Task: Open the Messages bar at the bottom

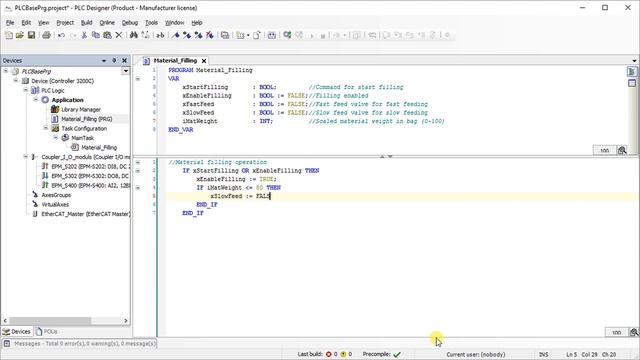Action: [x=80, y=344]
